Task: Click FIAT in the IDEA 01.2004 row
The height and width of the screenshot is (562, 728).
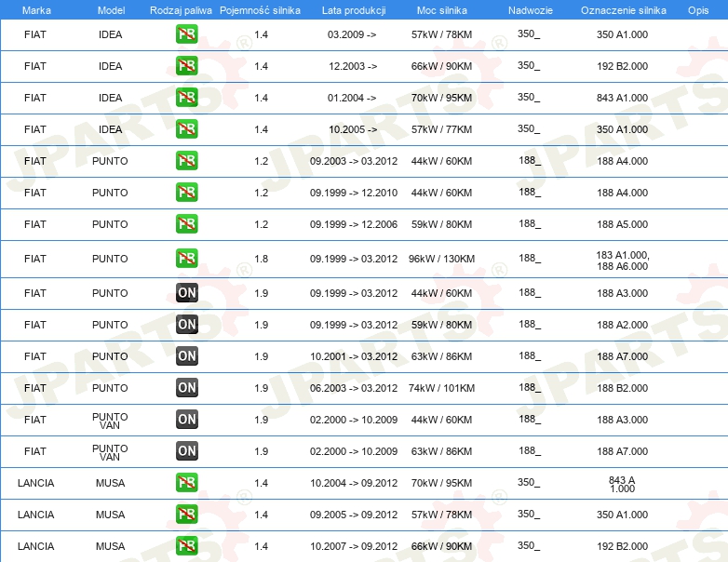Action: tap(34, 98)
